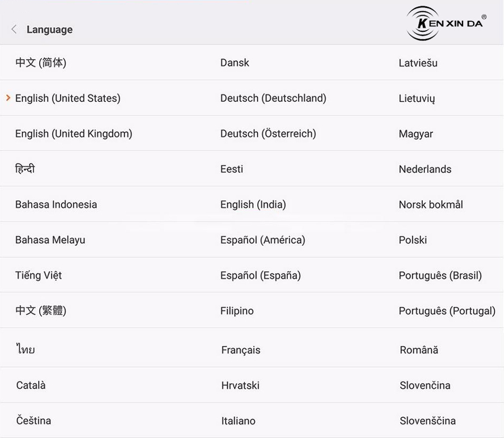This screenshot has height=438, width=504.
Task: Choose Nederlands
Action: pyautogui.click(x=425, y=169)
